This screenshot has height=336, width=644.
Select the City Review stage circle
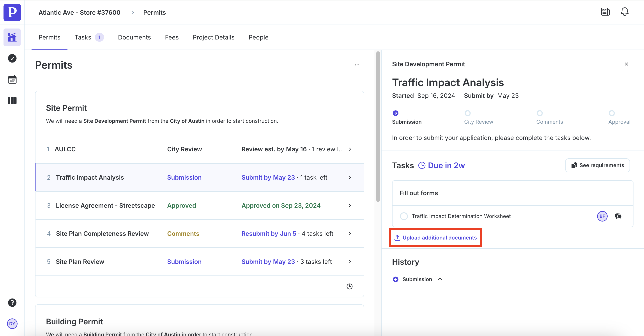(467, 113)
